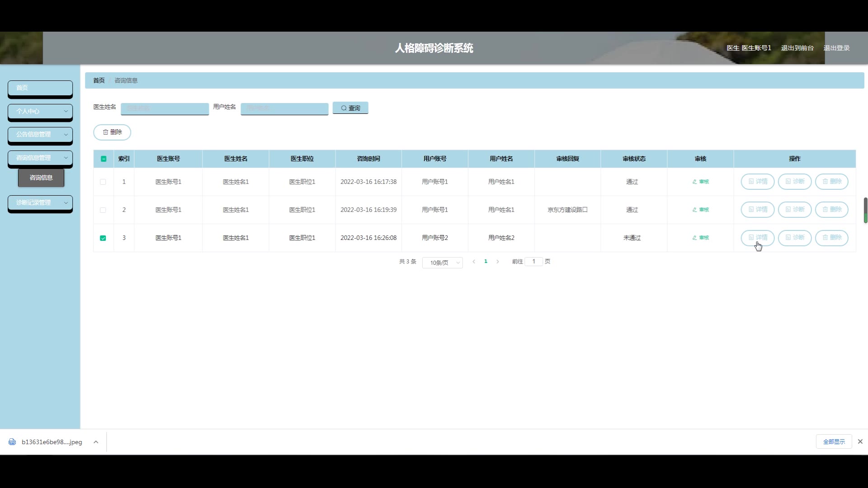Screen dimensions: 868x488
Task: Click the vertical scrollbar thumb at right
Action: pos(865,210)
